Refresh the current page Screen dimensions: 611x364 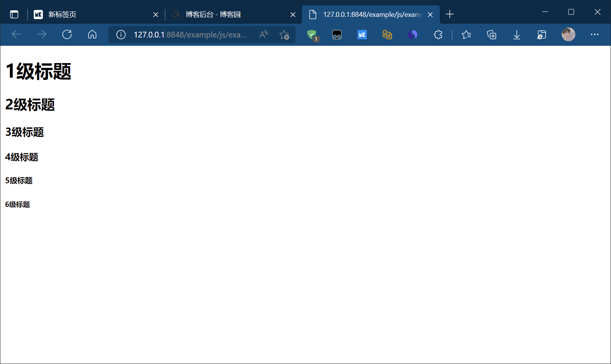pos(67,35)
